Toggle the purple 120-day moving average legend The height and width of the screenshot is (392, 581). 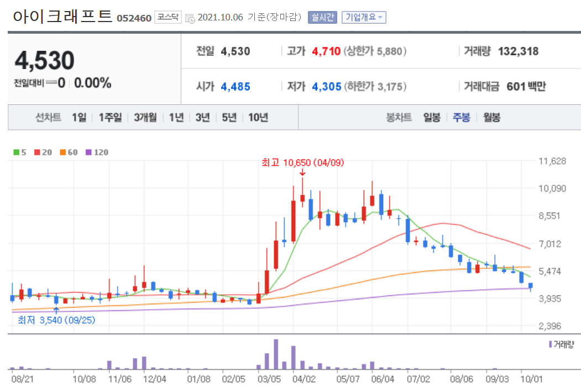click(x=88, y=152)
